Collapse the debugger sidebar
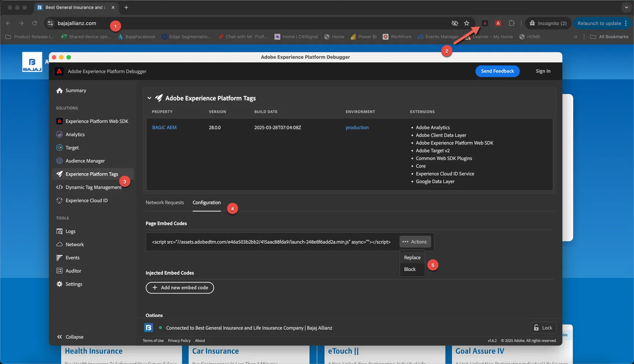634x364 pixels. [70, 337]
